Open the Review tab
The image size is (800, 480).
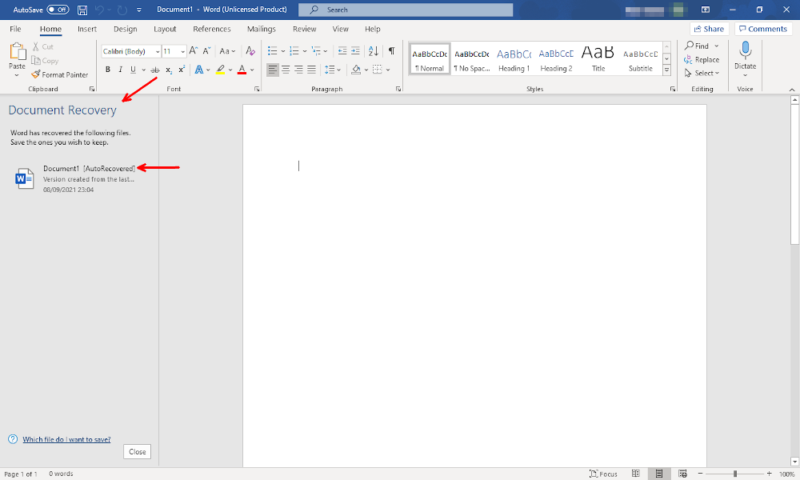[x=304, y=29]
